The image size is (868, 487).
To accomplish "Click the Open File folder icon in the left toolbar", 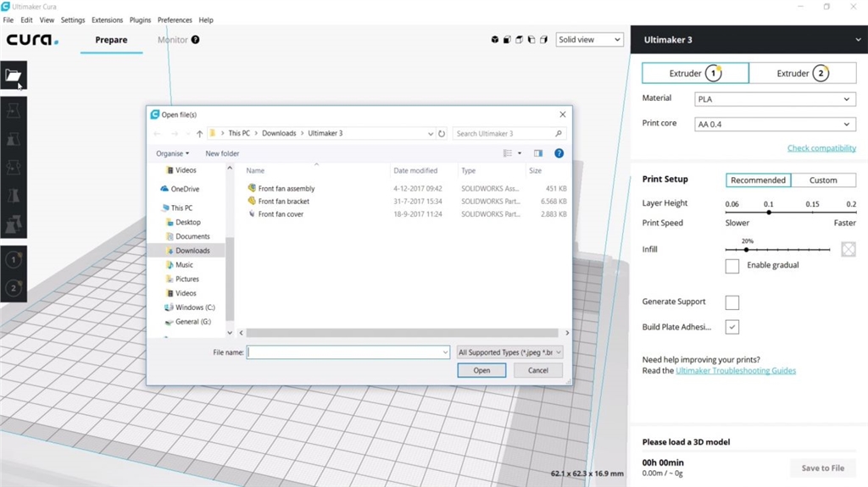I will pyautogui.click(x=14, y=75).
